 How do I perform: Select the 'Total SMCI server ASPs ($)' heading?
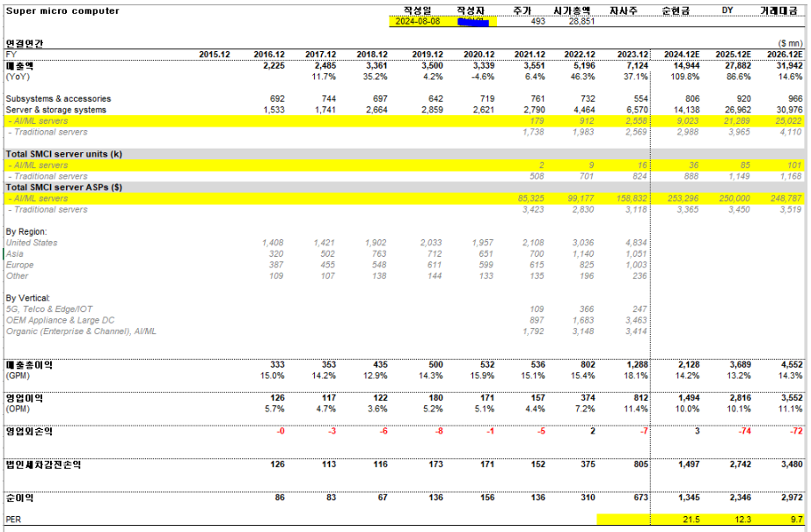point(63,187)
